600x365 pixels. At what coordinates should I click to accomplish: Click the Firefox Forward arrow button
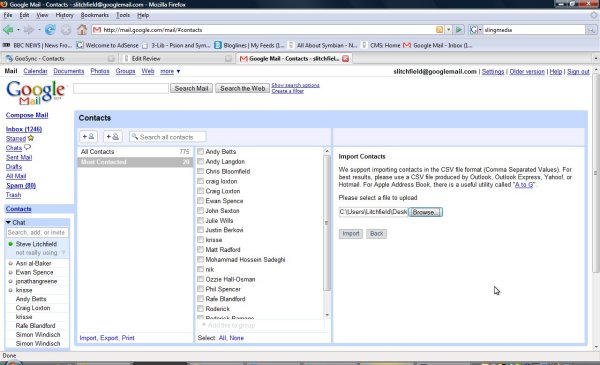[x=29, y=29]
